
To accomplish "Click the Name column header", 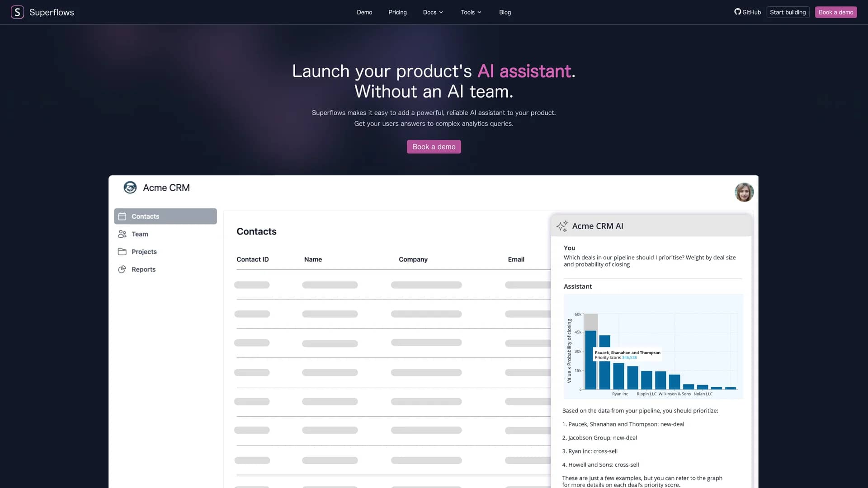I will [313, 259].
